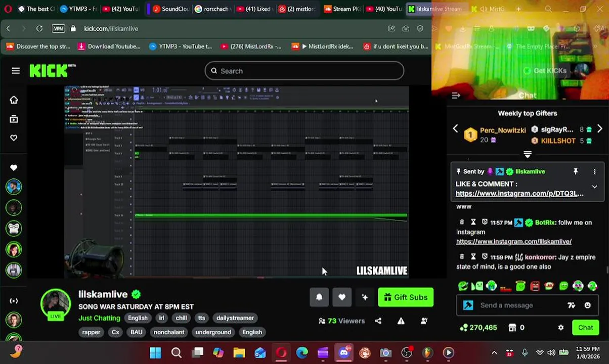
Task: Switch to the Stream PKE tab
Action: (x=342, y=9)
